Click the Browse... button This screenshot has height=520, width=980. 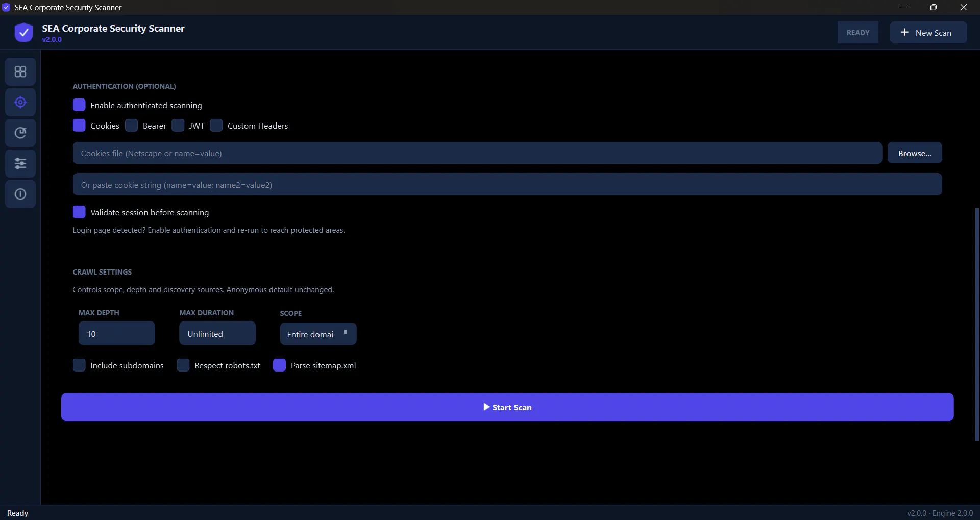pyautogui.click(x=915, y=153)
